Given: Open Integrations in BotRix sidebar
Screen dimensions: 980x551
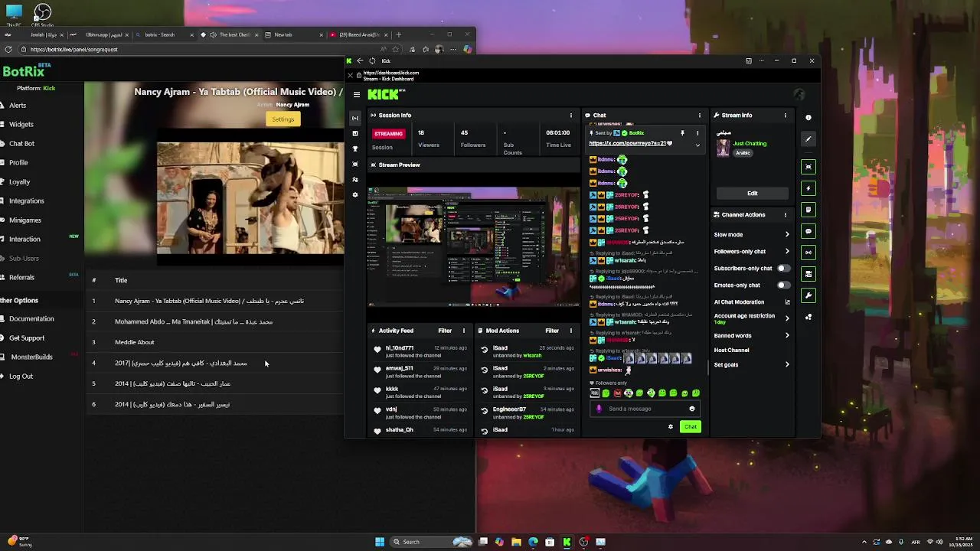Looking at the screenshot, I should coord(27,201).
